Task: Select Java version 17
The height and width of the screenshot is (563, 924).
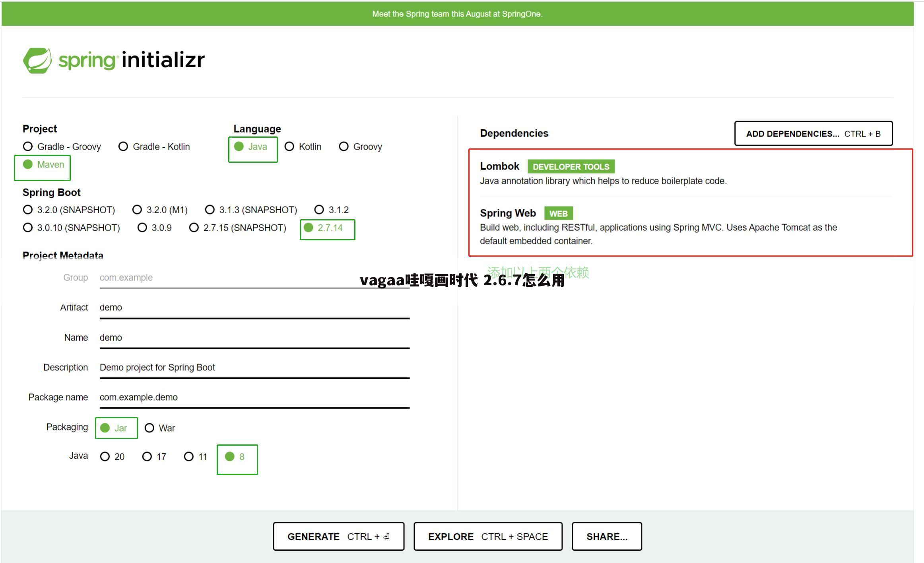Action: 154,457
